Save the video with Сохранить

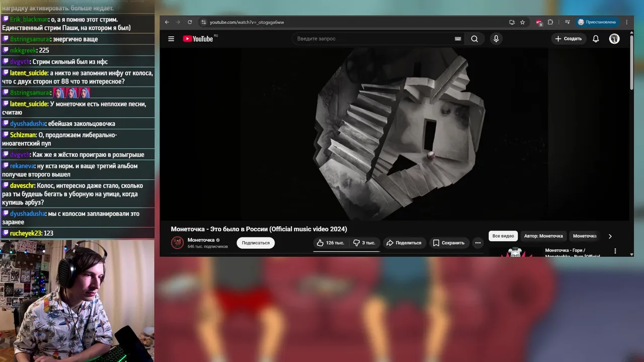449,243
